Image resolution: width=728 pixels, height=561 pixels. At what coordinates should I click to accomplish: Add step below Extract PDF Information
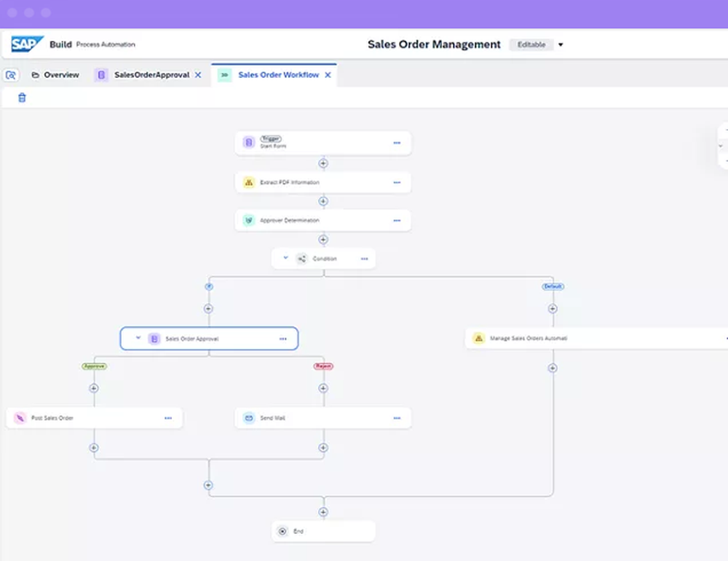pos(323,201)
